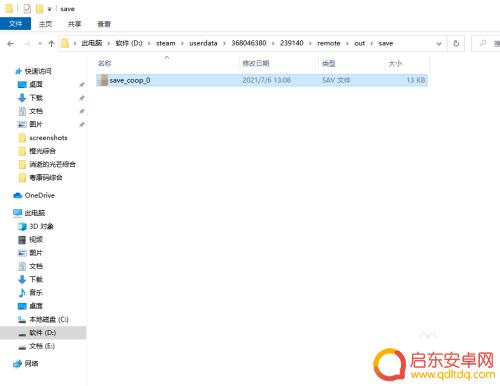Open 视频 in the sidebar
This screenshot has height=386, width=500.
point(36,239)
